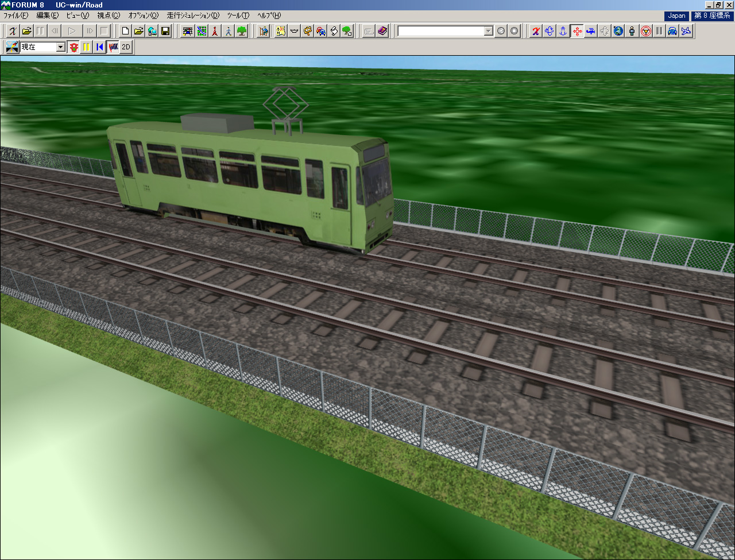Open the ファイル menu
Screen dimensions: 735x560
click(16, 16)
